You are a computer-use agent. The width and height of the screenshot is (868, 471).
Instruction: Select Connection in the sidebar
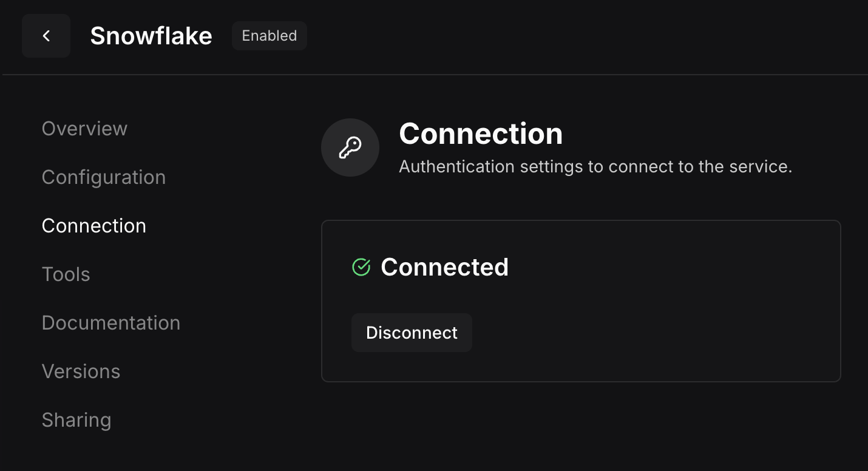click(94, 226)
